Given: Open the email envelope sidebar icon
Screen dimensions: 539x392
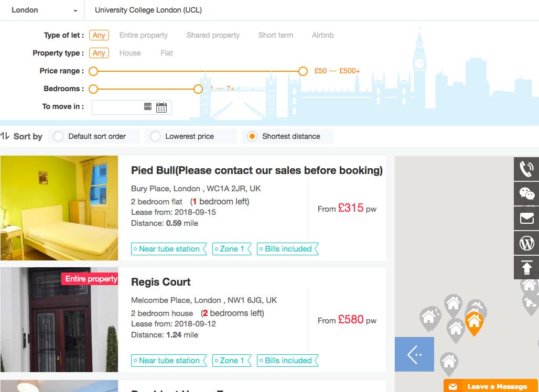Looking at the screenshot, I should pos(526,218).
